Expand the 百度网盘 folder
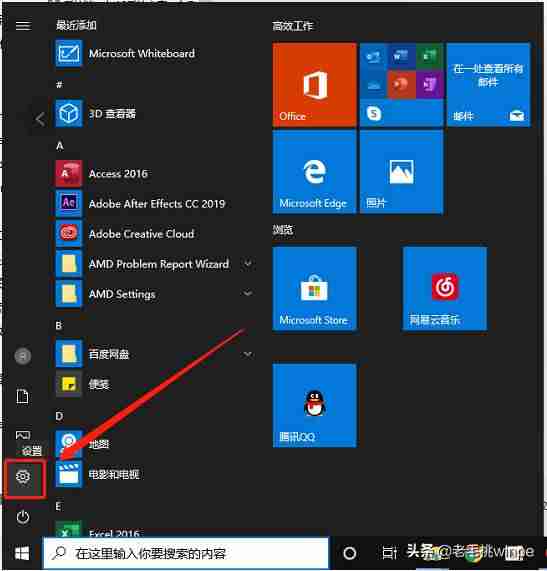 point(248,354)
